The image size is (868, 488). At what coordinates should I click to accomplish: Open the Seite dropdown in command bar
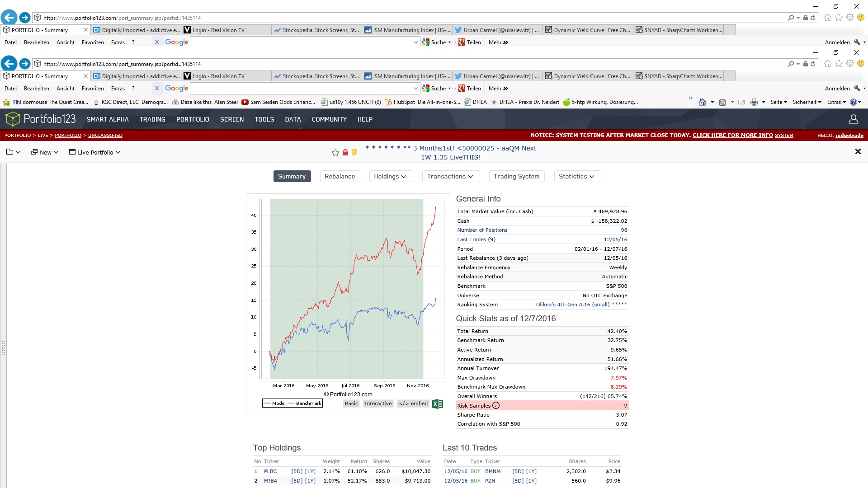[x=778, y=102]
